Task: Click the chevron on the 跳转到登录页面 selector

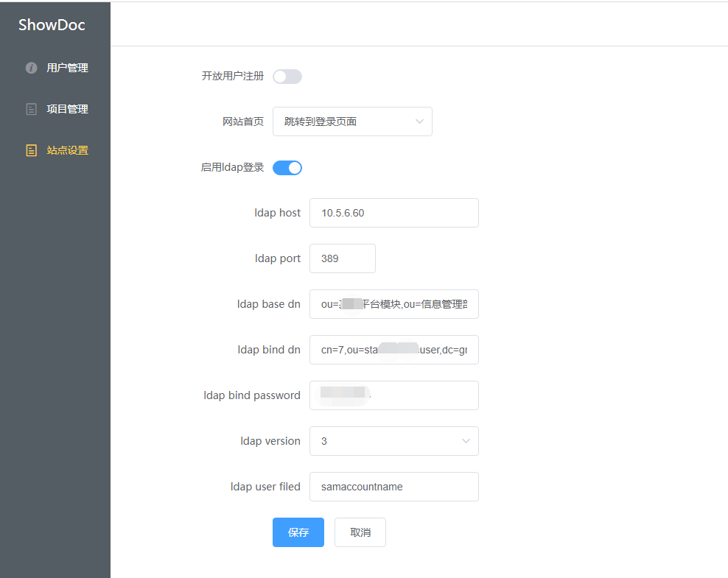Action: [x=419, y=121]
